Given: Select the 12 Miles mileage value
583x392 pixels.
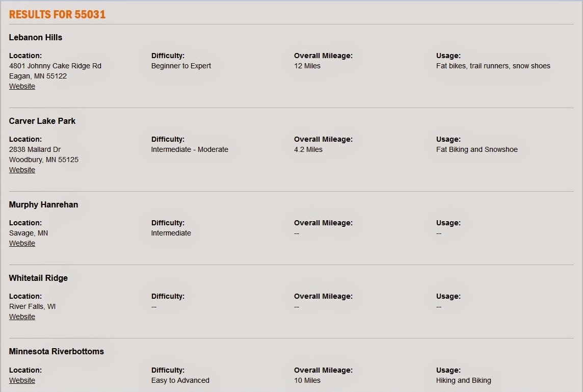Looking at the screenshot, I should tap(307, 66).
